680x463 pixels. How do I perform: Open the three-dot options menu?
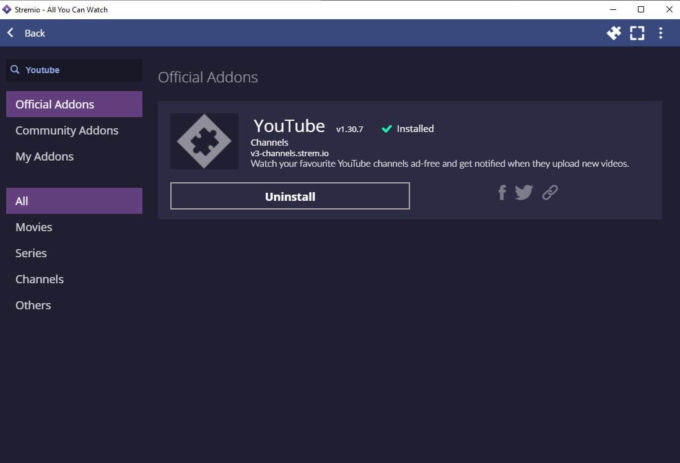(x=660, y=33)
